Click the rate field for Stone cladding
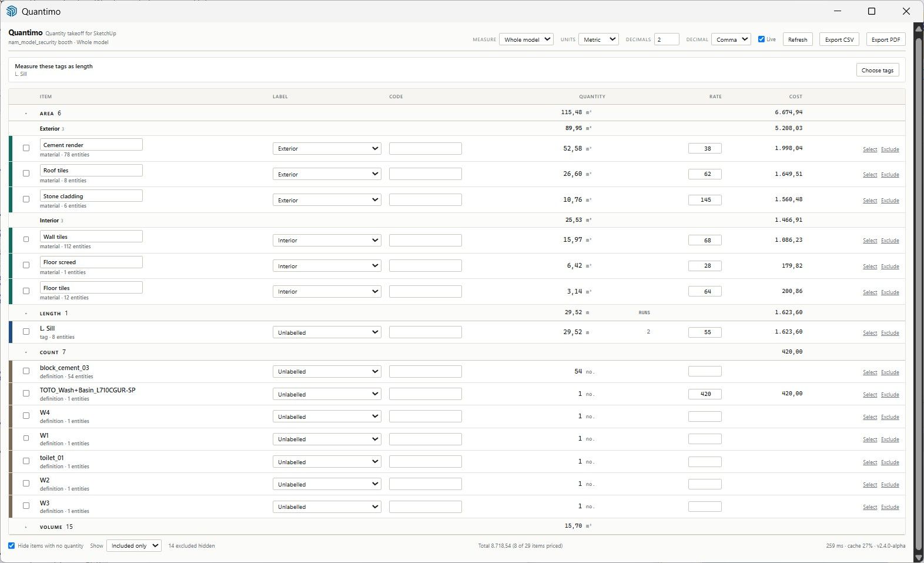The width and height of the screenshot is (924, 563). pyautogui.click(x=705, y=200)
